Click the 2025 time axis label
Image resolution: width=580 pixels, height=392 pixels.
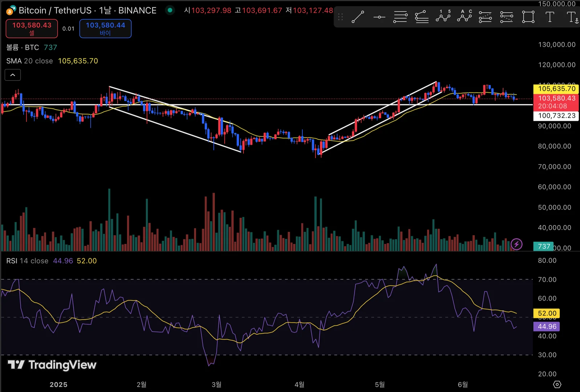(x=58, y=385)
